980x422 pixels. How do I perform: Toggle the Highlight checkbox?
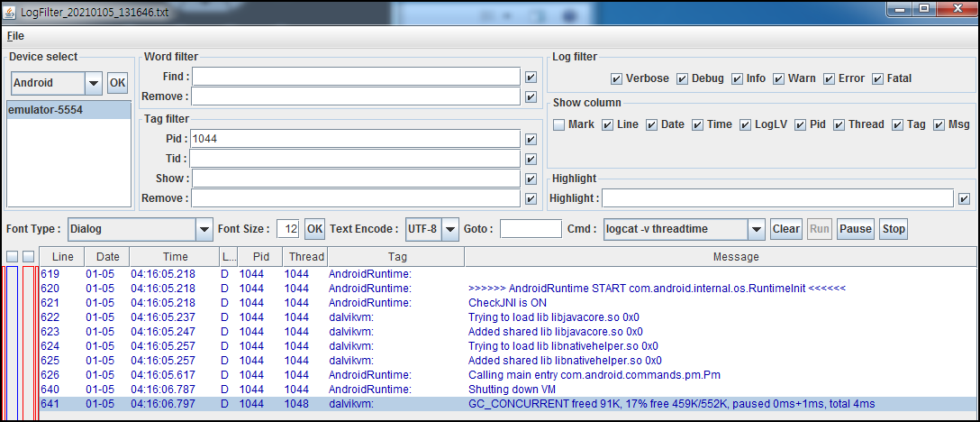click(x=965, y=198)
